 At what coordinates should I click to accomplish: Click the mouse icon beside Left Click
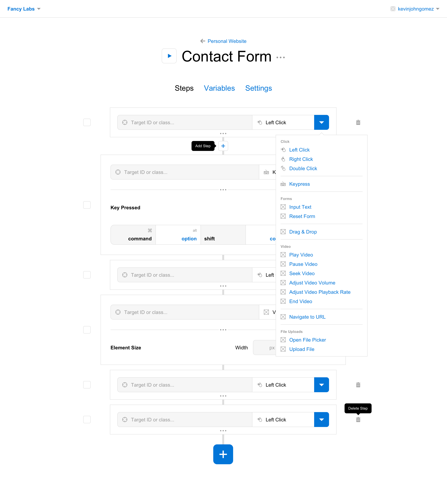(x=260, y=122)
